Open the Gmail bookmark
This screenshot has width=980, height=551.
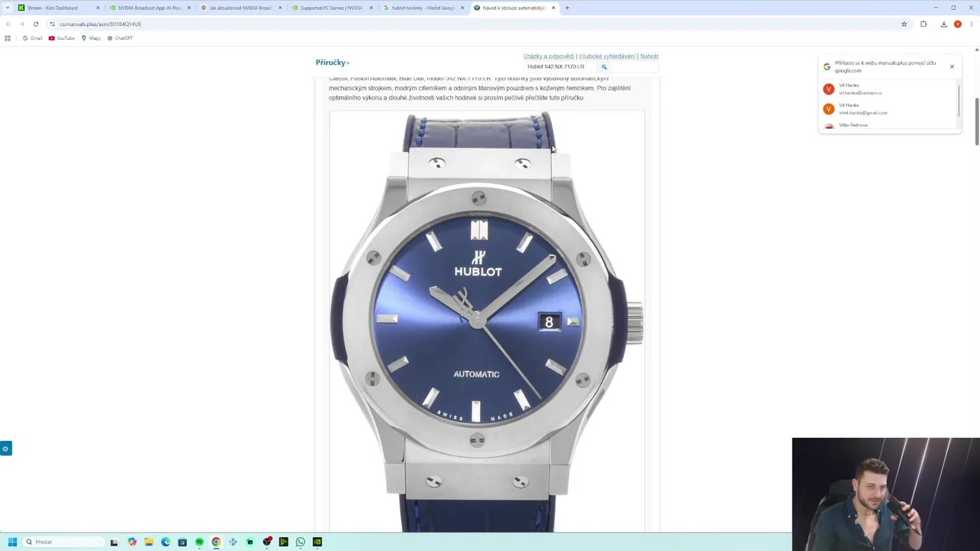32,38
